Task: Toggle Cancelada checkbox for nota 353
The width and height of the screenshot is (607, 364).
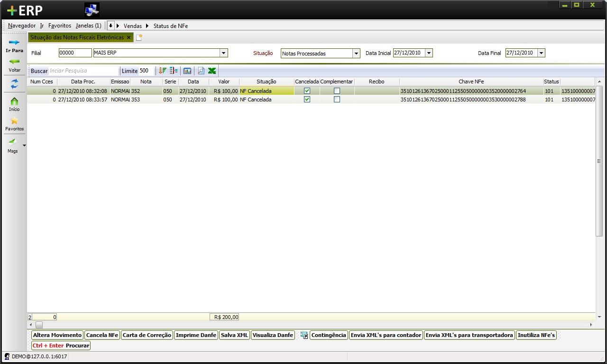Action: pyautogui.click(x=307, y=100)
